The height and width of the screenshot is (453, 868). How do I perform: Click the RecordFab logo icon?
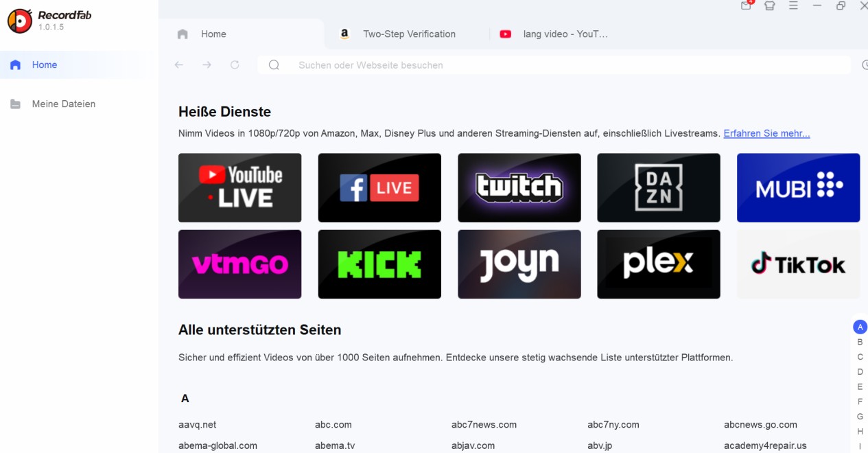(x=20, y=21)
